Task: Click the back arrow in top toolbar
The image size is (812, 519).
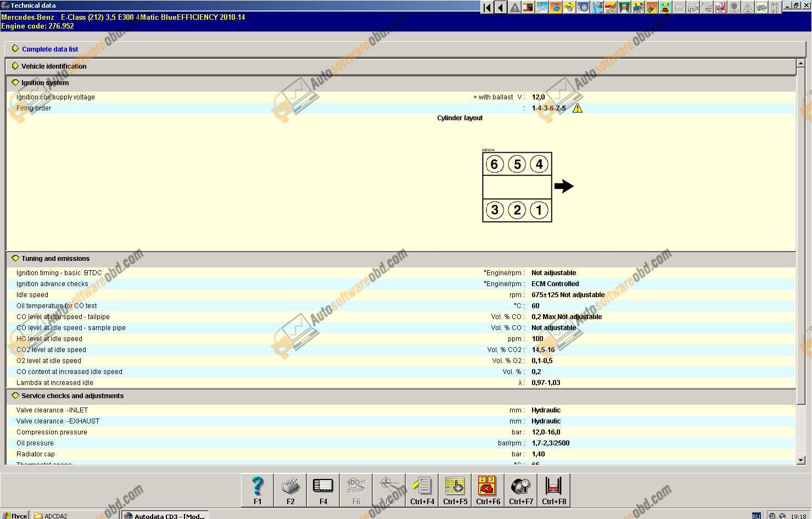Action: (x=501, y=7)
